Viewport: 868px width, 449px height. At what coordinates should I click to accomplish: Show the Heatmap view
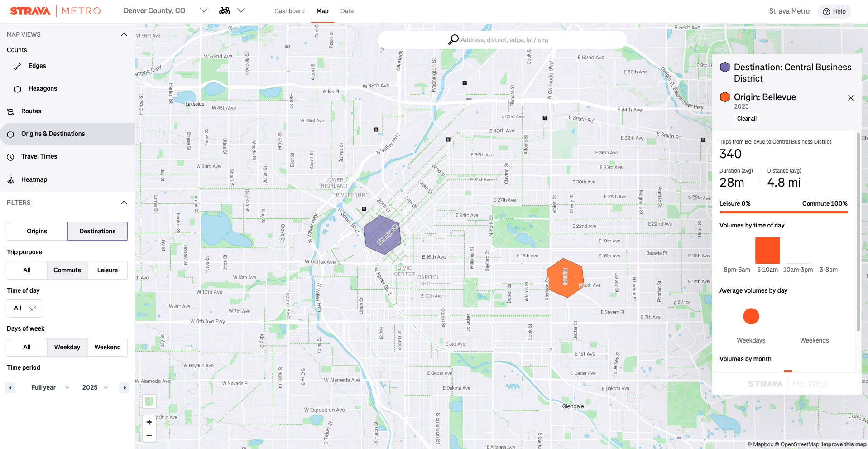pos(34,179)
